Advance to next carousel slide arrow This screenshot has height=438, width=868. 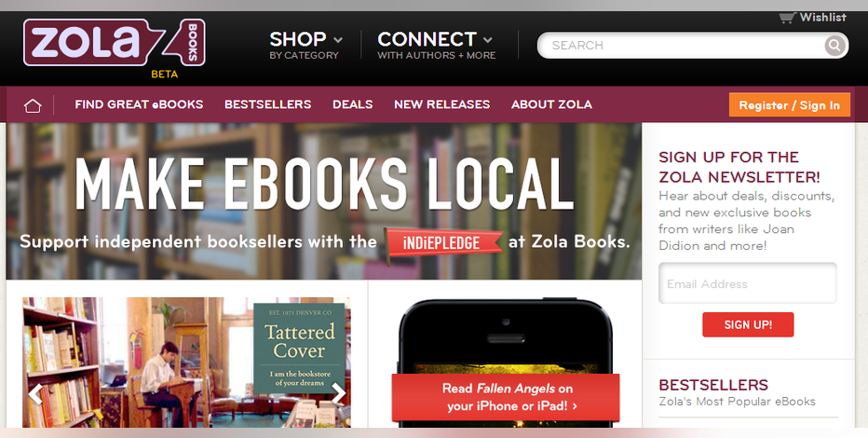tap(338, 393)
